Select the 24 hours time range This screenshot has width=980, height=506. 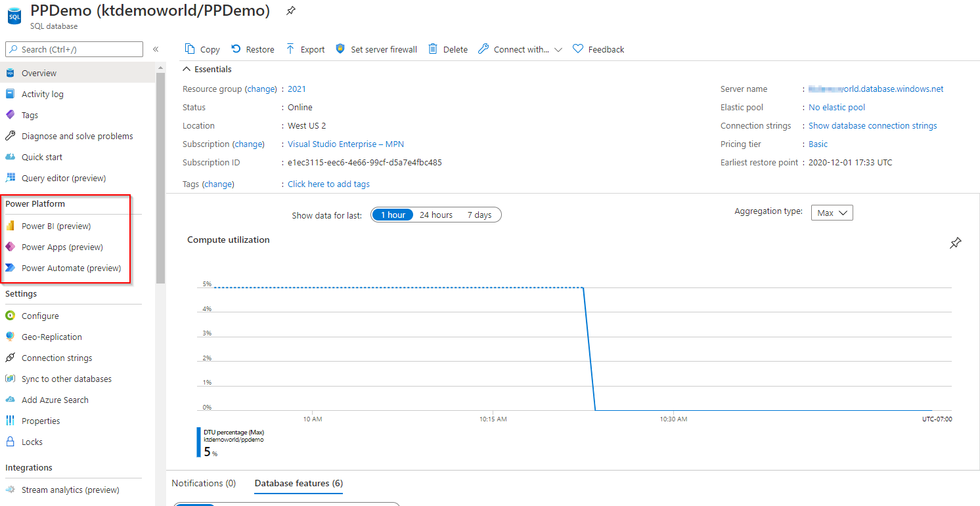[436, 215]
